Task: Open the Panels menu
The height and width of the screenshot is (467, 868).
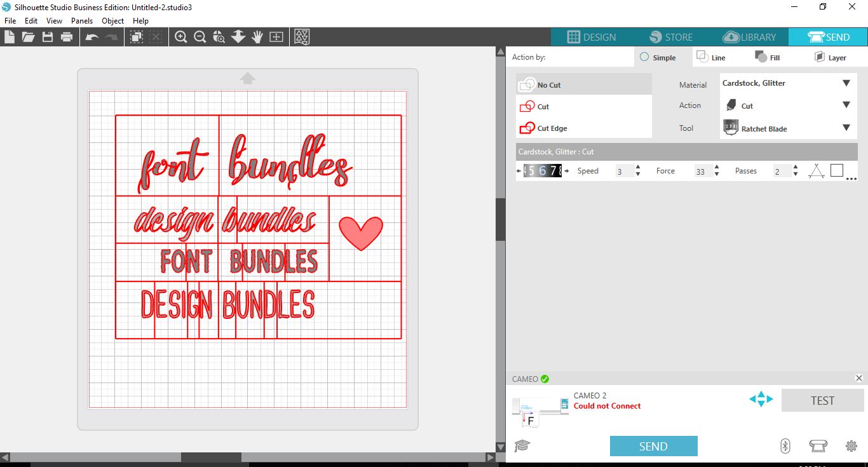Action: coord(82,20)
